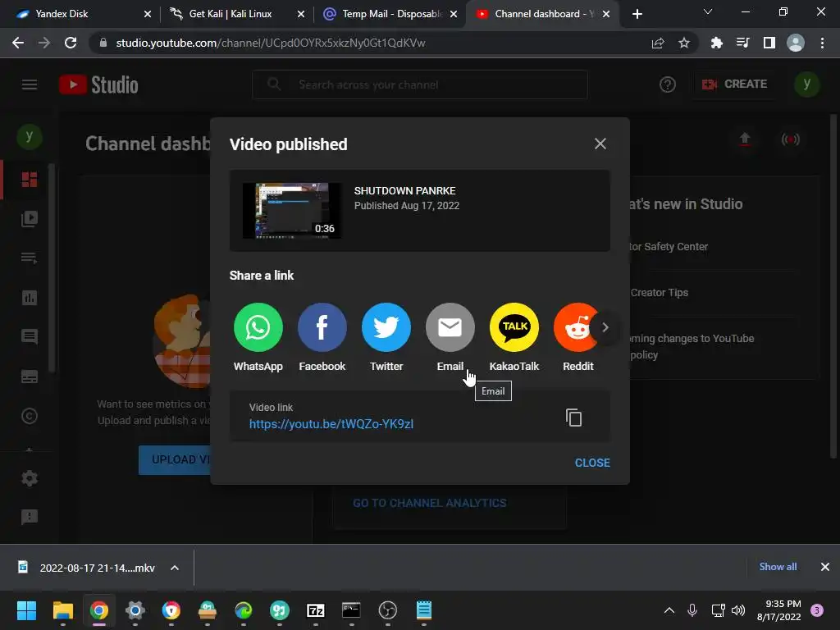
Task: Click the upload videos icon on dashboard
Action: click(745, 139)
